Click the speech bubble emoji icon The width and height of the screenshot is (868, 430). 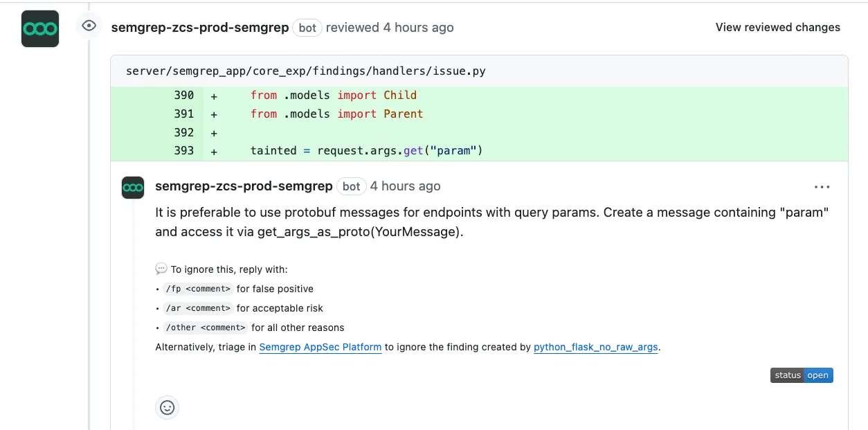click(161, 269)
